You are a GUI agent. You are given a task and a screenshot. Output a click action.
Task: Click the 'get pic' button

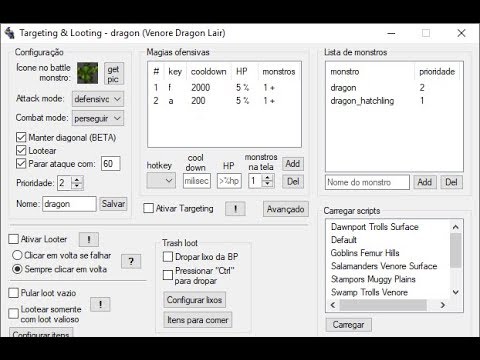pyautogui.click(x=113, y=74)
